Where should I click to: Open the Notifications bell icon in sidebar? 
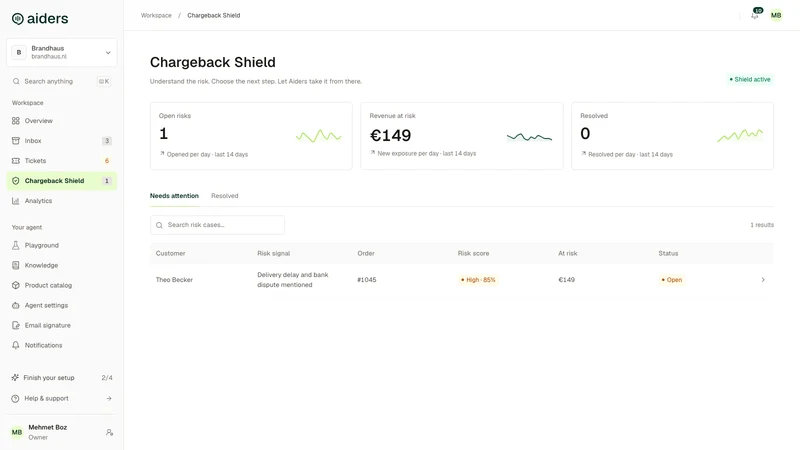(16, 345)
